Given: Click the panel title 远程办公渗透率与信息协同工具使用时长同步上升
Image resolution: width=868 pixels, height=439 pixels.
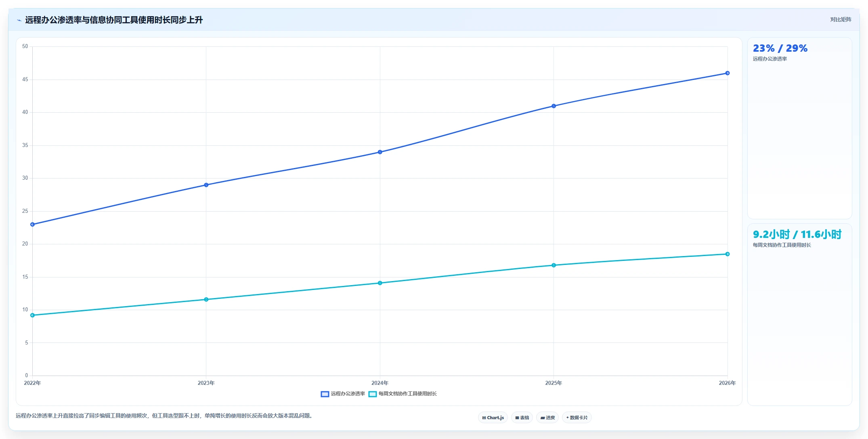Looking at the screenshot, I should pyautogui.click(x=114, y=20).
